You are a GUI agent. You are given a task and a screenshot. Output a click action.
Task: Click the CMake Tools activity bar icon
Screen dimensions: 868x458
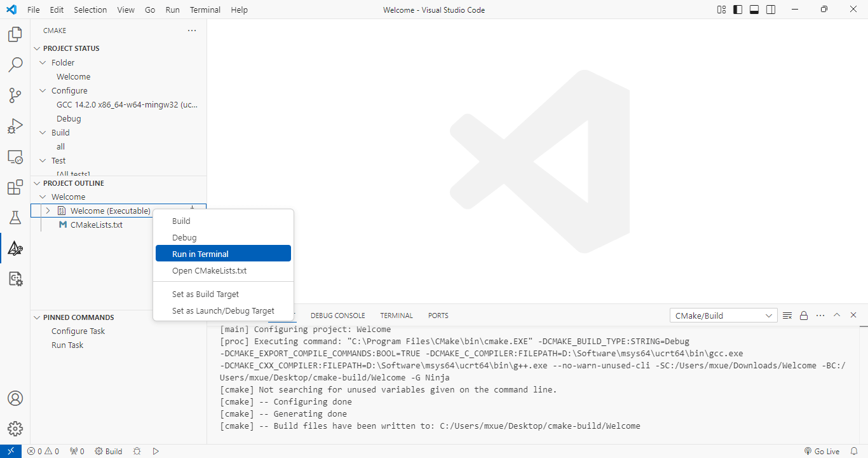[15, 248]
